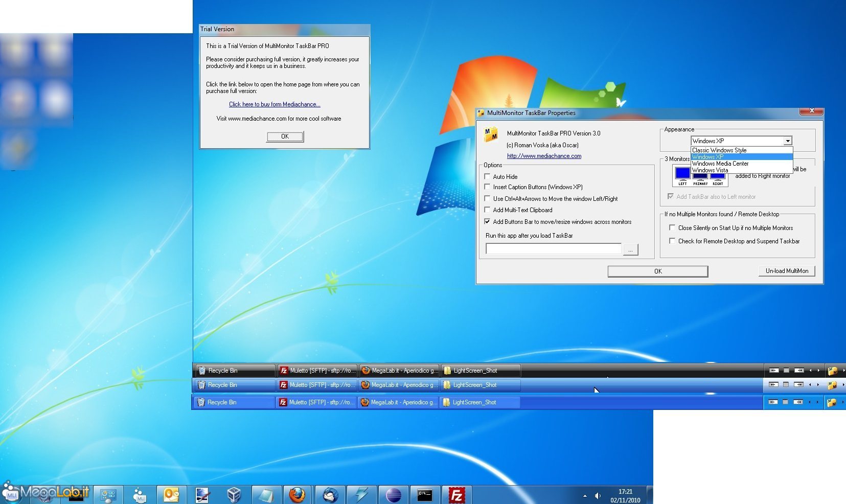Enable the Auto Hide checkbox

coord(487,176)
